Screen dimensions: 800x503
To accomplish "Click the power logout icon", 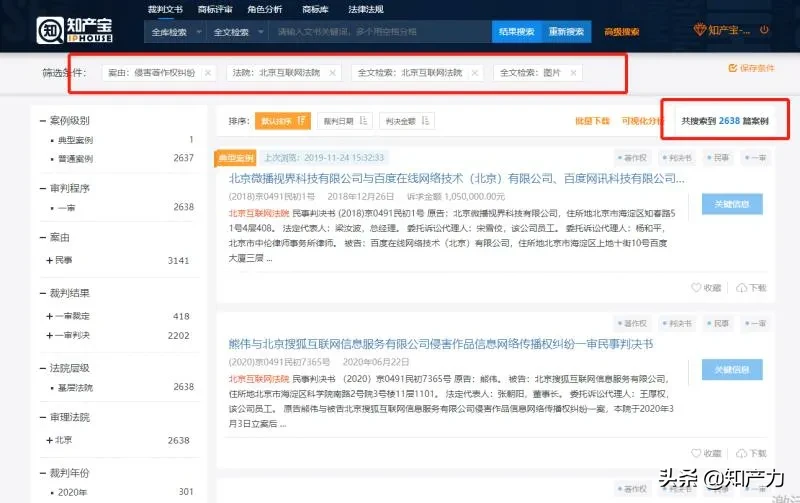I will [x=764, y=30].
